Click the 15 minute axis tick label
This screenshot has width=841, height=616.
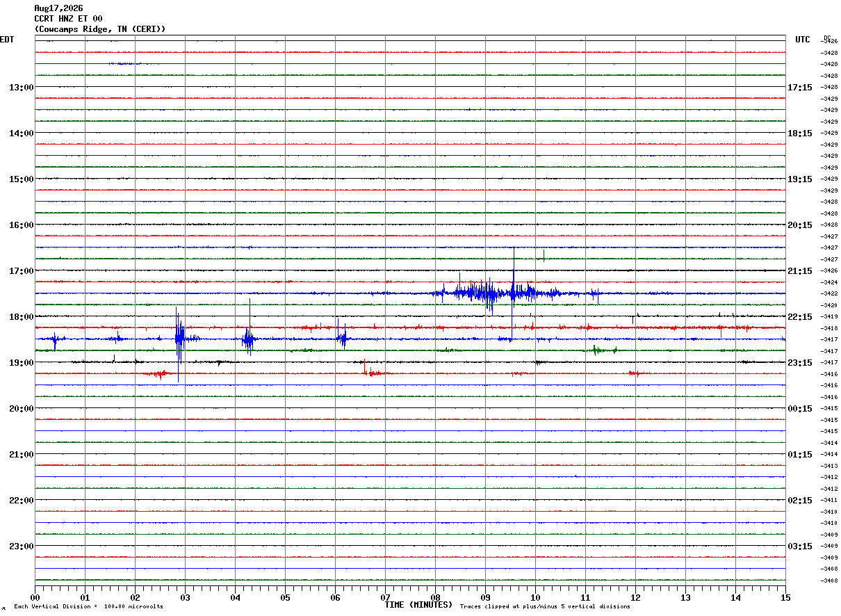[x=785, y=598]
